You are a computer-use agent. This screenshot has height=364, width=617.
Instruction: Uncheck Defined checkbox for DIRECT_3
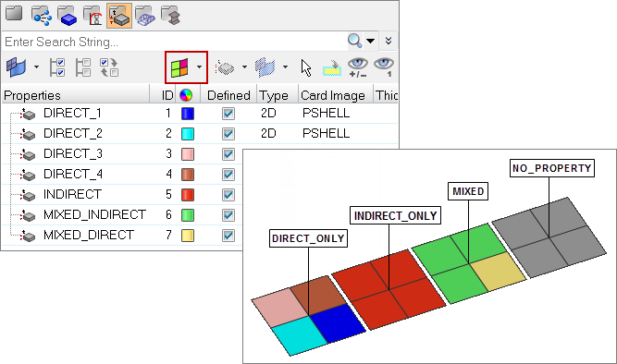pyautogui.click(x=228, y=154)
